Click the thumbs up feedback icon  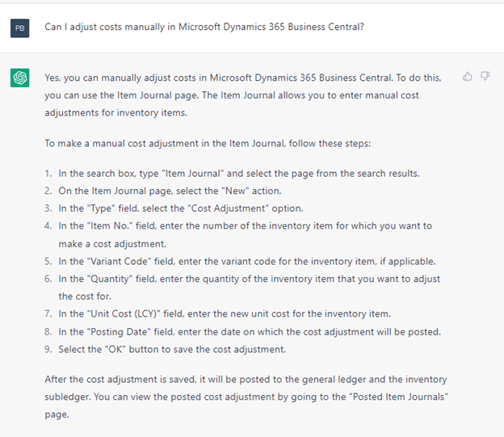468,77
